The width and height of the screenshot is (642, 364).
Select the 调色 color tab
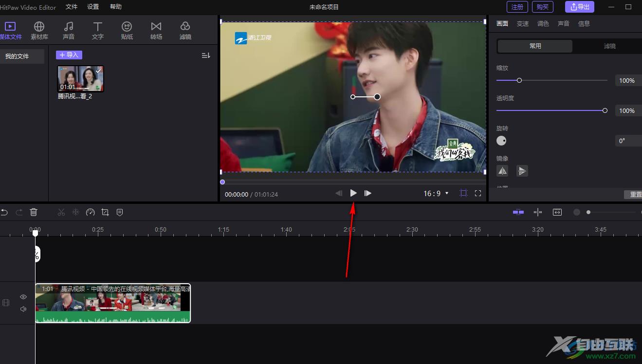pyautogui.click(x=543, y=23)
